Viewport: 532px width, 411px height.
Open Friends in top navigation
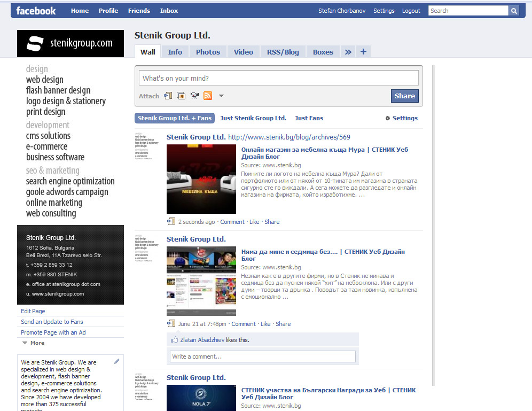(x=139, y=11)
